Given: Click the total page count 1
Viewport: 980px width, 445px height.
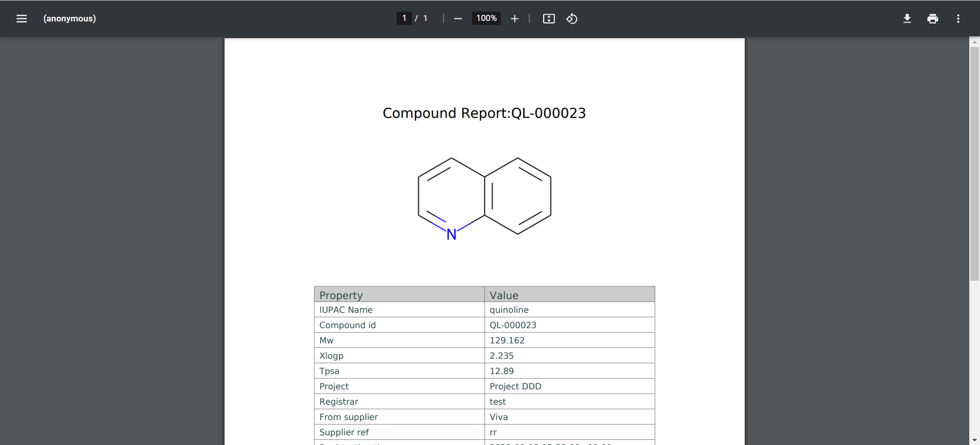Looking at the screenshot, I should (x=425, y=18).
